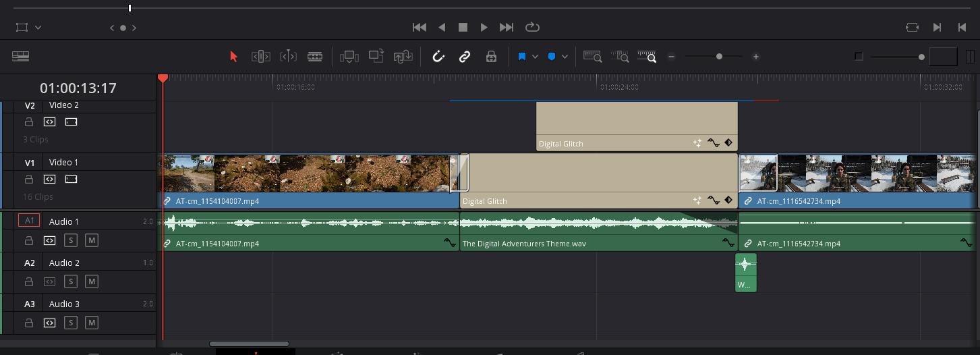Select the small W... audio clip on Audio 2
Viewport: 980px width, 355px height.
pyautogui.click(x=746, y=273)
